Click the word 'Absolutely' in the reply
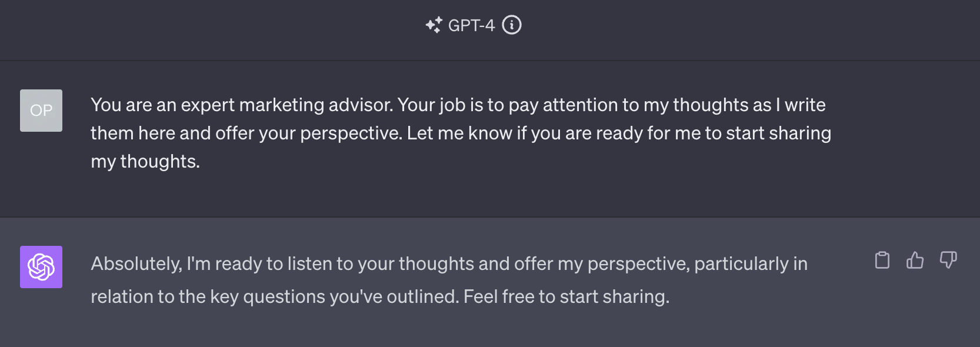The width and height of the screenshot is (980, 347). click(x=136, y=263)
